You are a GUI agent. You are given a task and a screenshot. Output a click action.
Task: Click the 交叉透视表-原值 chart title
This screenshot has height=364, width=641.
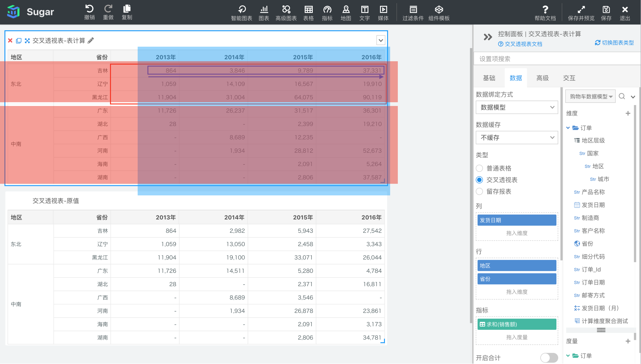[x=56, y=201]
